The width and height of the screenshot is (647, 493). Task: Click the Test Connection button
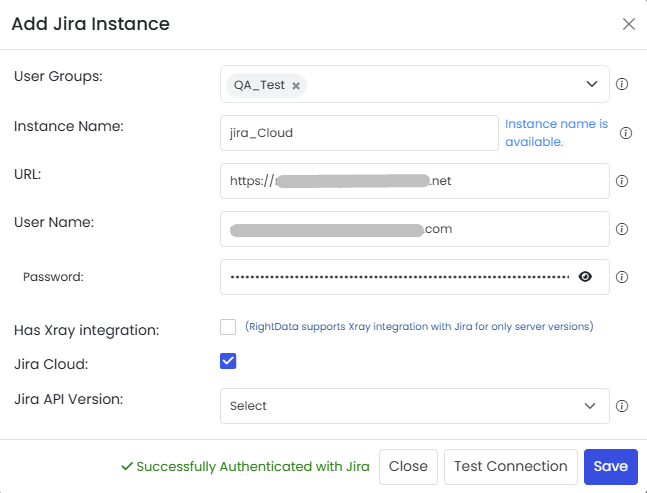coord(511,467)
